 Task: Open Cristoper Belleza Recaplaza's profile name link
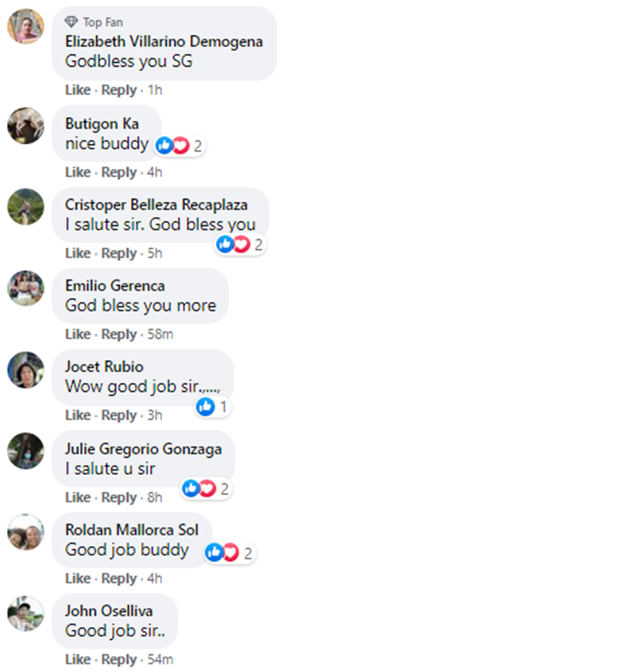156,205
